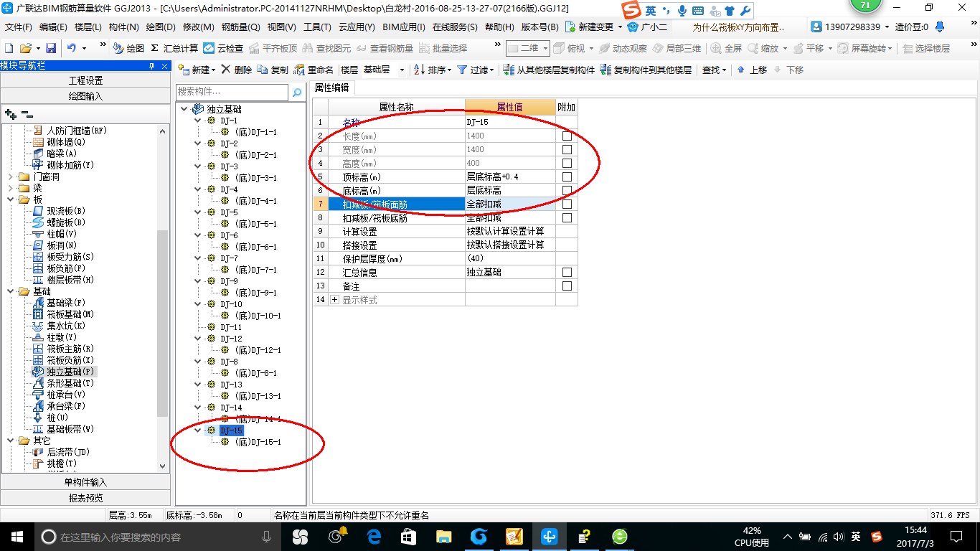The width and height of the screenshot is (980, 551).
Task: Click the 绘图输入 panel button
Action: [85, 96]
